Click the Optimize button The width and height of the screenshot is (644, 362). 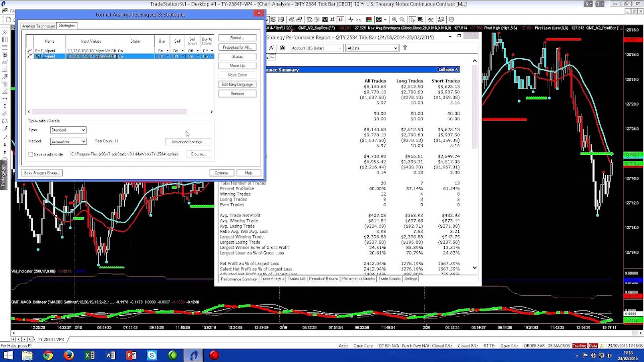coord(221,172)
